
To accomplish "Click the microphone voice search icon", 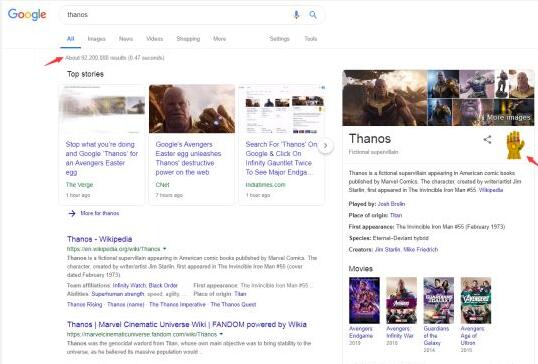I will point(296,14).
